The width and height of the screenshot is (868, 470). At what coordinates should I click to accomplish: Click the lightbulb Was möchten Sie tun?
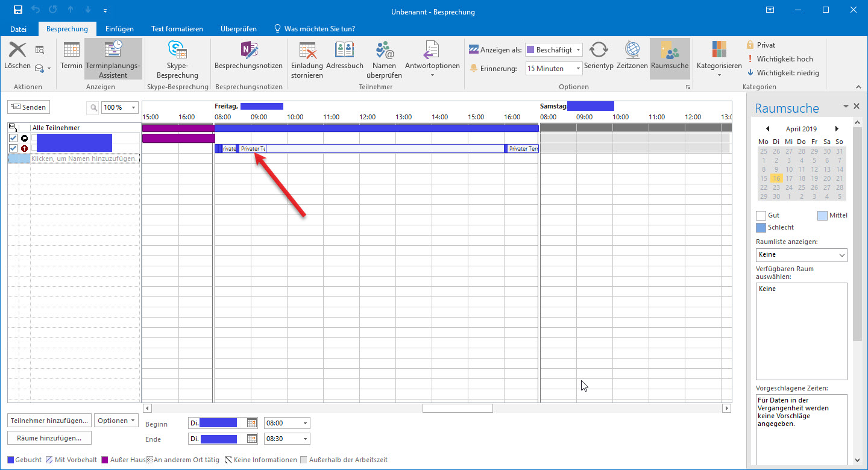point(278,28)
